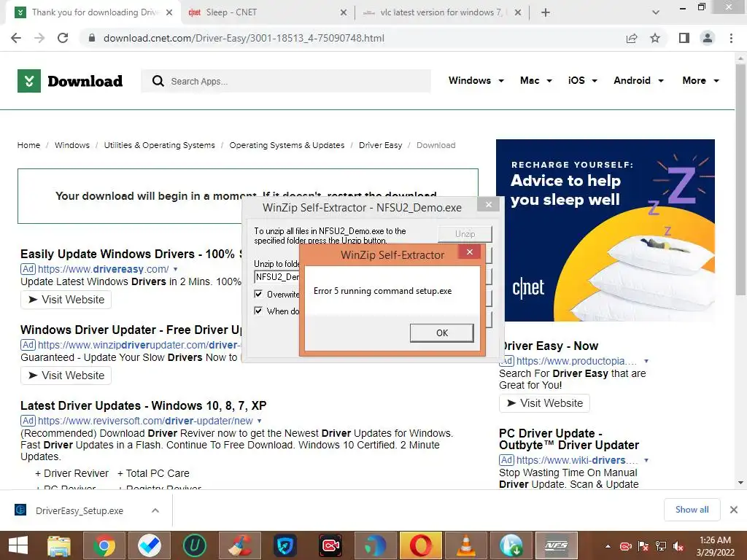Go to Driver Easy breadcrumb

tap(380, 145)
